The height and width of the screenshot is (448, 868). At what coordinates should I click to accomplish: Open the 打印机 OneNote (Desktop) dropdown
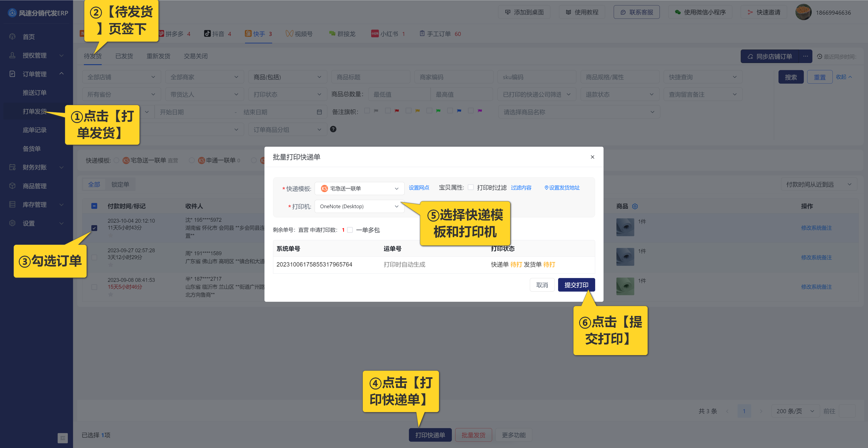coord(359,207)
